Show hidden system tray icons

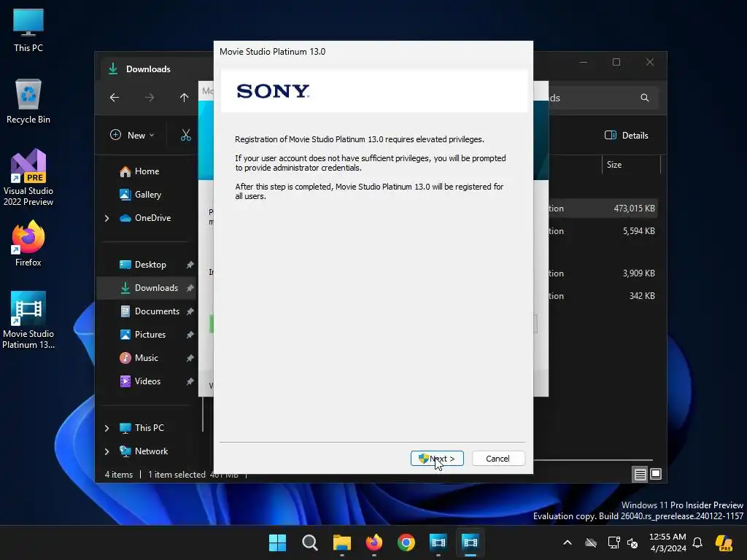coord(568,542)
